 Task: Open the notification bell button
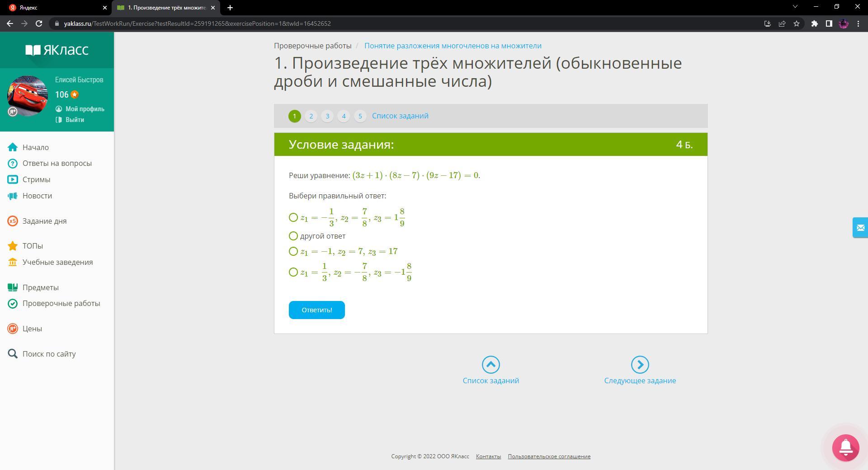click(846, 448)
